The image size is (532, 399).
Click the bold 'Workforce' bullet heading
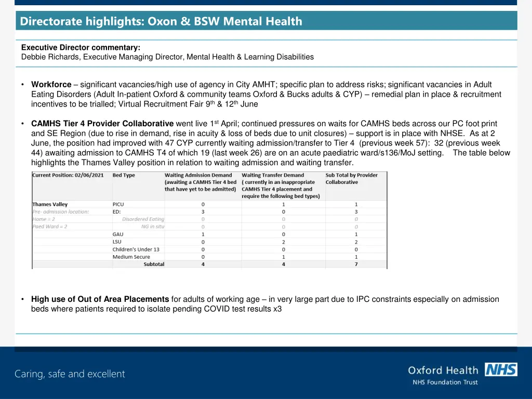[51, 85]
